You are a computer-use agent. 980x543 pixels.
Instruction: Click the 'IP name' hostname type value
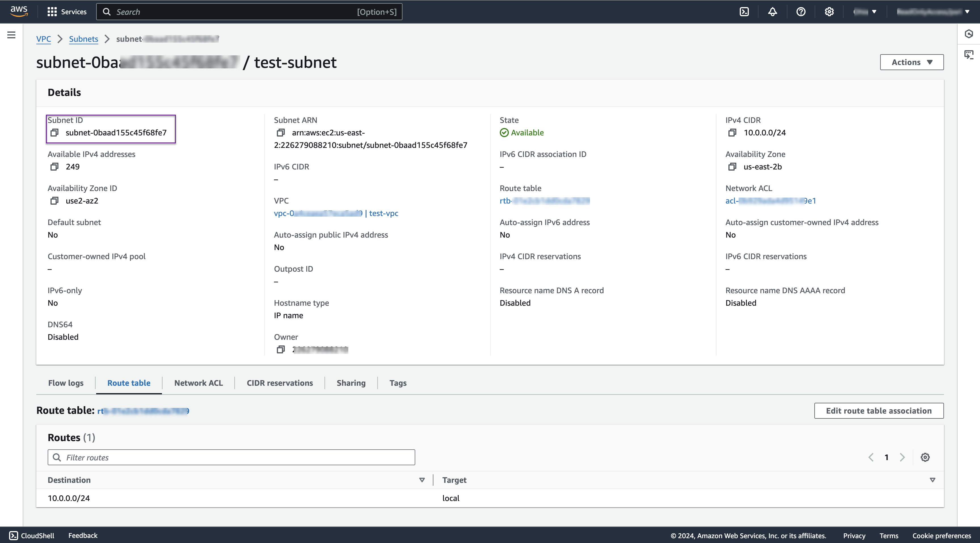(x=288, y=315)
